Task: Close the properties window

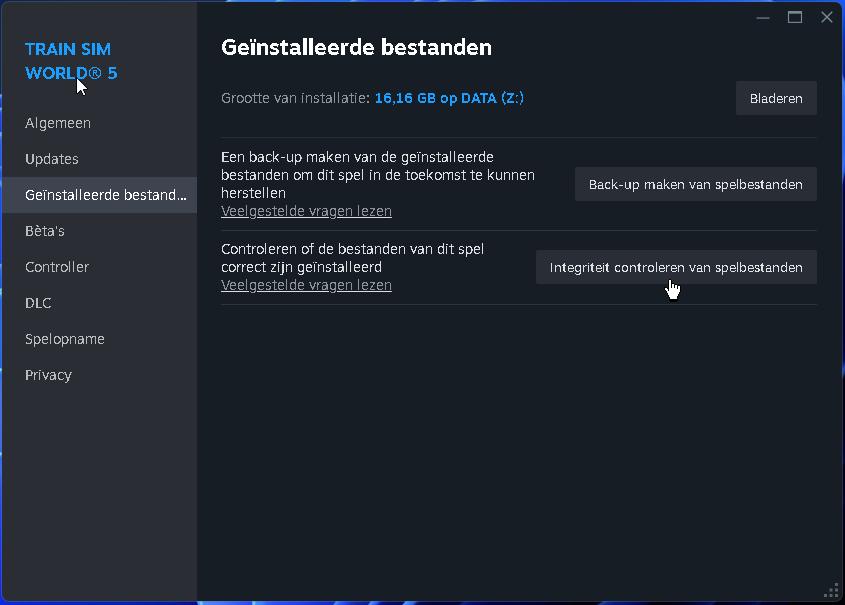Action: [x=827, y=18]
